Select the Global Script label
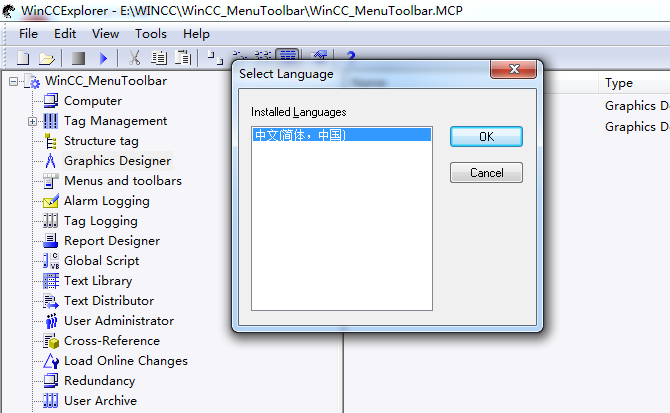 [102, 261]
